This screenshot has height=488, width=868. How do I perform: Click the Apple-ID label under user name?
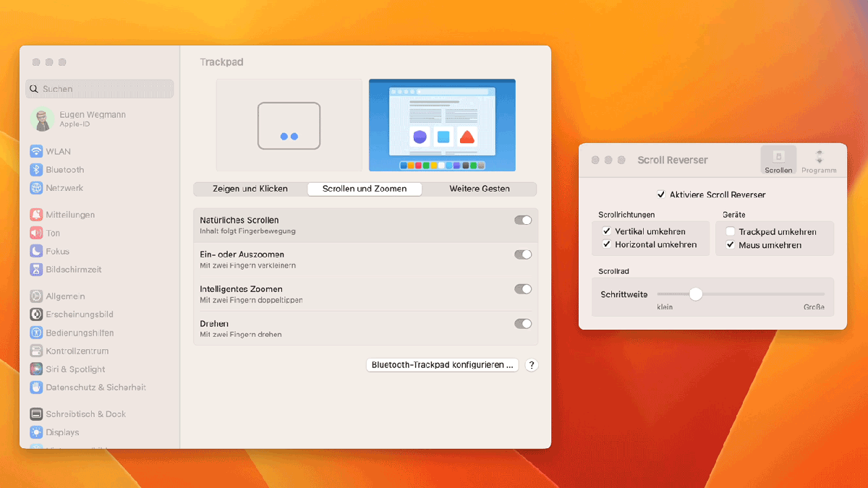75,124
